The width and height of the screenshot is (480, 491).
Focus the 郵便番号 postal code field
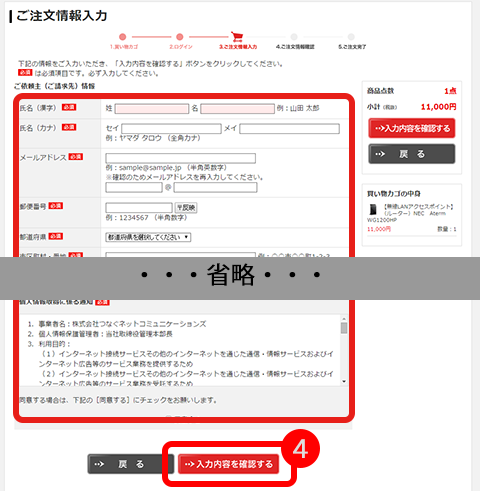point(139,208)
